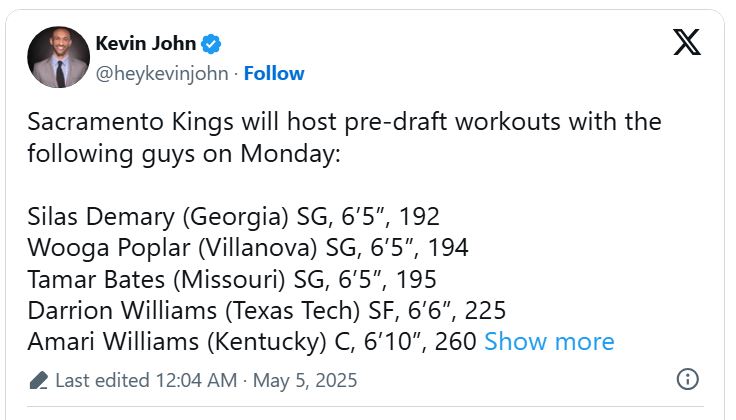
Task: Click the pencil edit-history icon
Action: click(39, 380)
